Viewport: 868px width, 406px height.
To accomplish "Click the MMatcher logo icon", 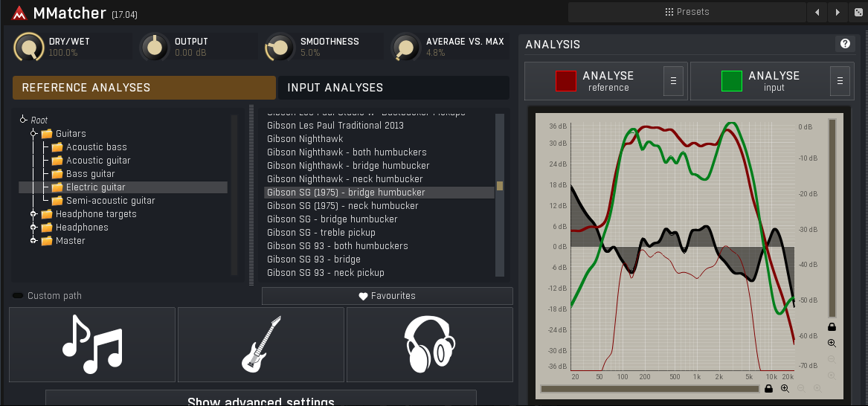I will pyautogui.click(x=19, y=13).
